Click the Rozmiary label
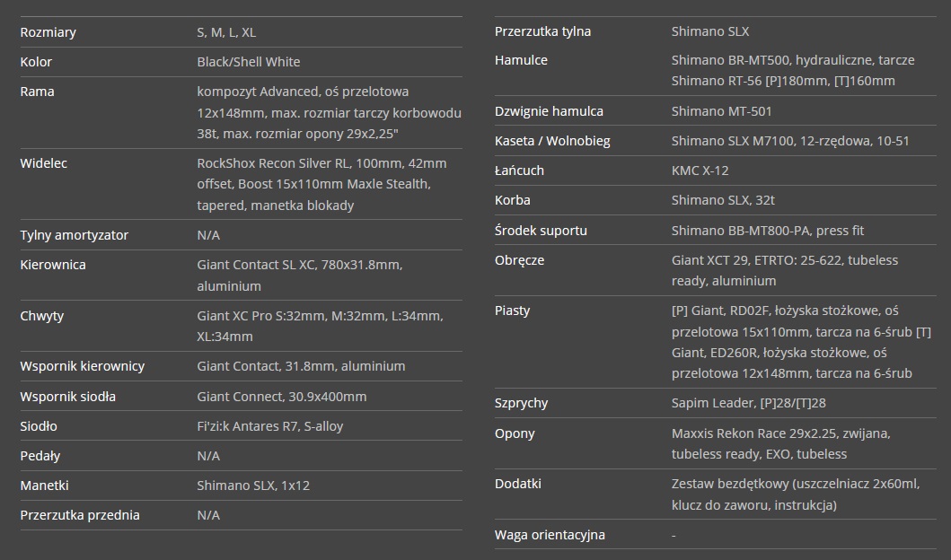This screenshot has width=951, height=560. click(x=48, y=32)
